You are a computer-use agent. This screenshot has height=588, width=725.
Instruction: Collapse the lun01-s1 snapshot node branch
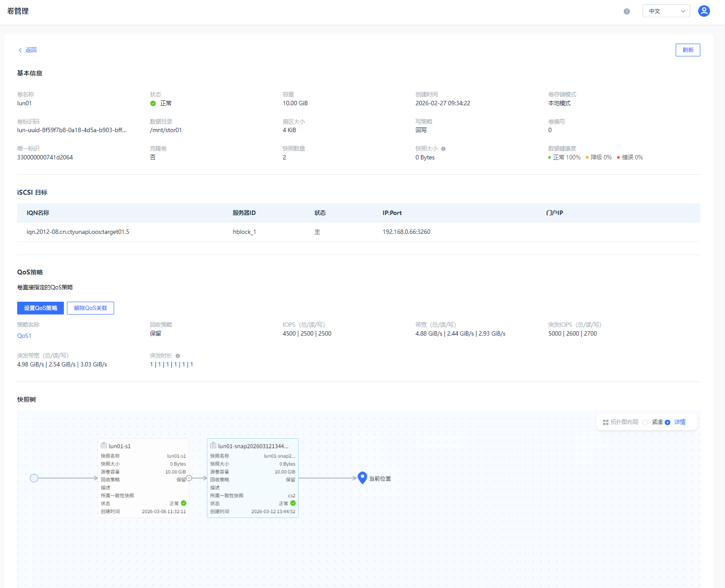(189, 478)
